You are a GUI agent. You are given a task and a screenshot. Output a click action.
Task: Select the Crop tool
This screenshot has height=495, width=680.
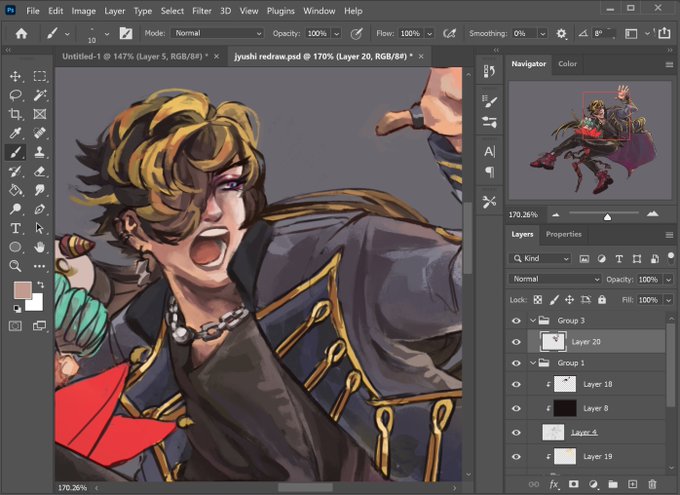[x=16, y=114]
